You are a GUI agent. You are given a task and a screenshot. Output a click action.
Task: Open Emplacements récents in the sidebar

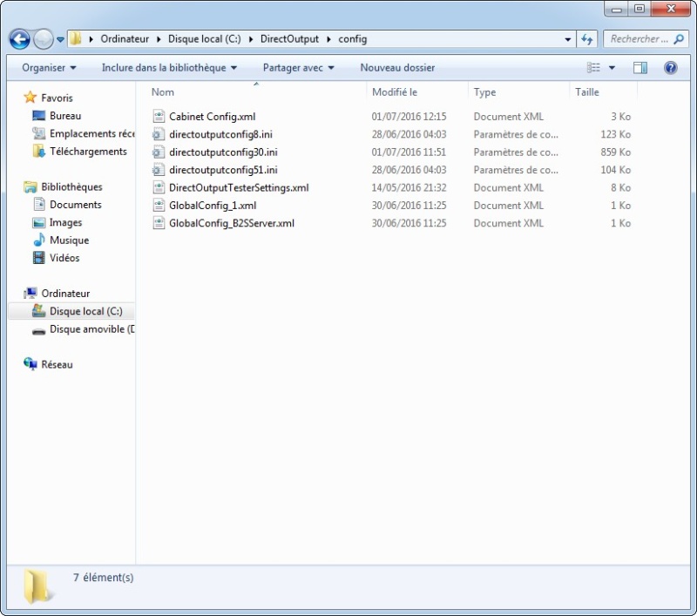pyautogui.click(x=92, y=133)
